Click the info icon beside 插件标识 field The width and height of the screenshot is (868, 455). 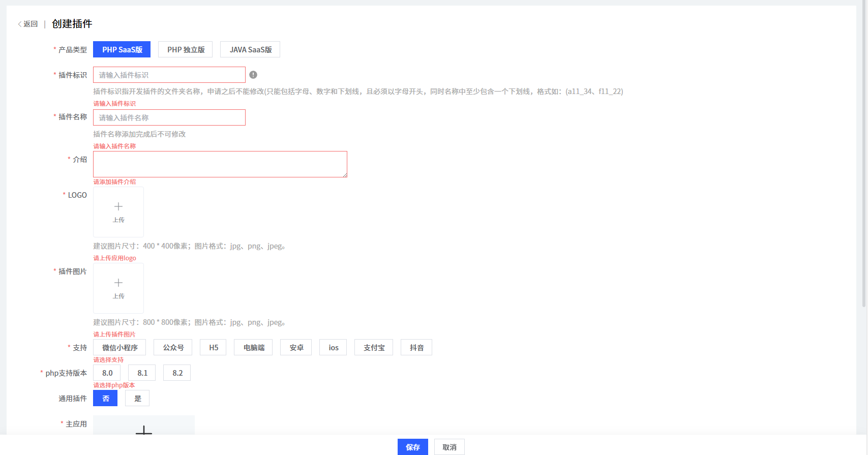[253, 75]
